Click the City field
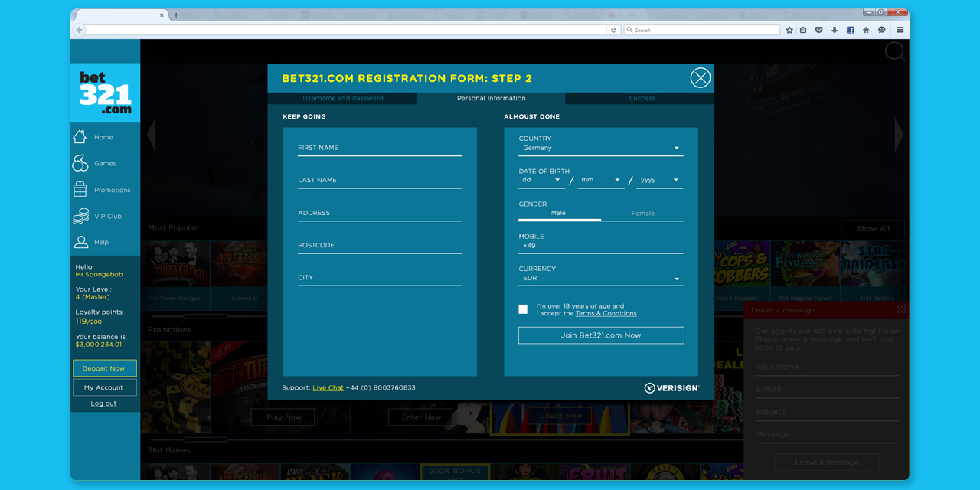This screenshot has height=490, width=980. click(x=380, y=278)
